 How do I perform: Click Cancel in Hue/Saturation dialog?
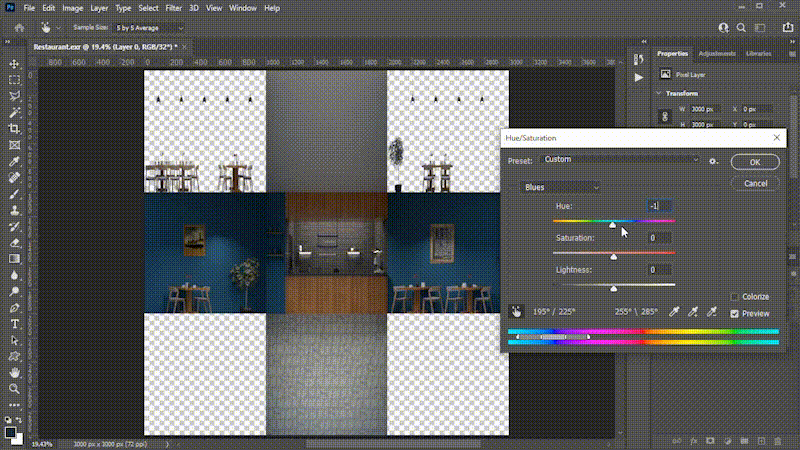coord(755,183)
